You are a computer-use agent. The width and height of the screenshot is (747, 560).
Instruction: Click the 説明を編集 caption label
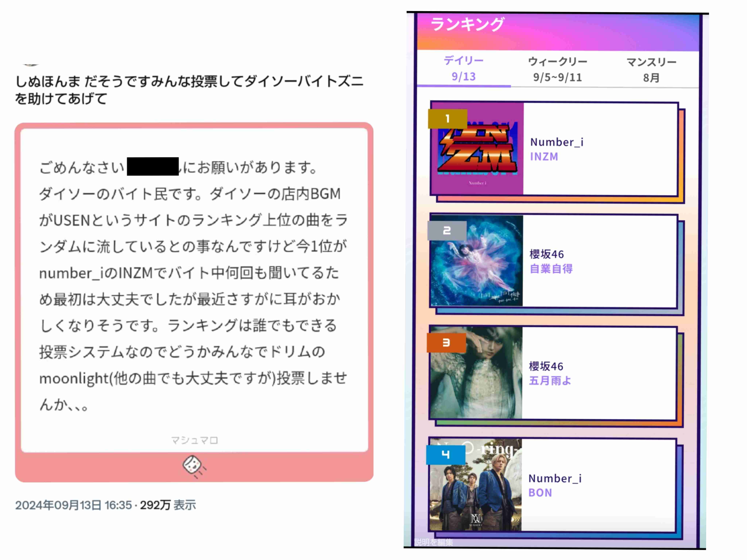(x=434, y=542)
